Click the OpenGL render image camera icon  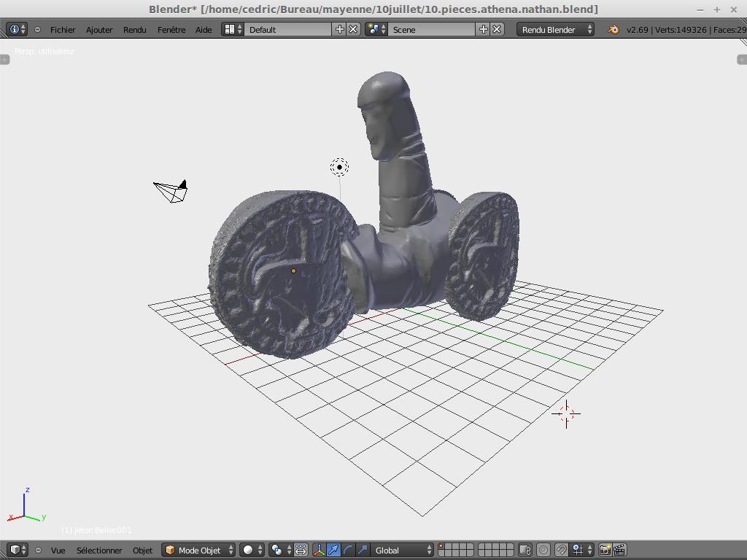click(x=605, y=551)
